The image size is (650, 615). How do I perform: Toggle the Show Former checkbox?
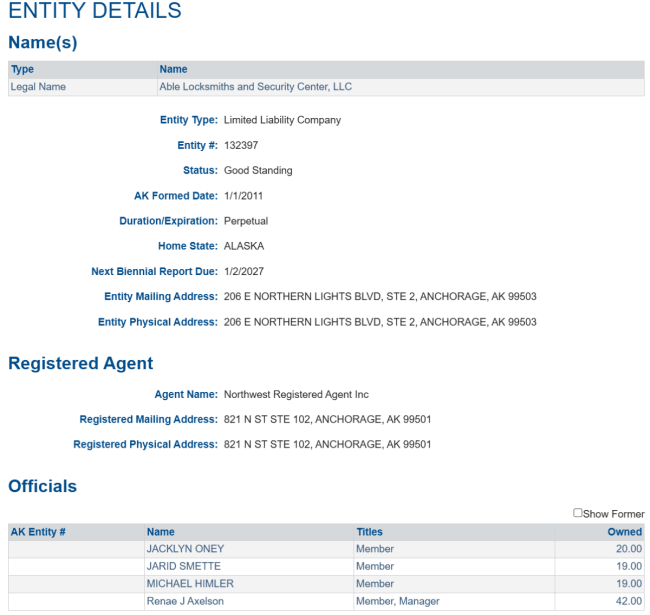point(577,513)
